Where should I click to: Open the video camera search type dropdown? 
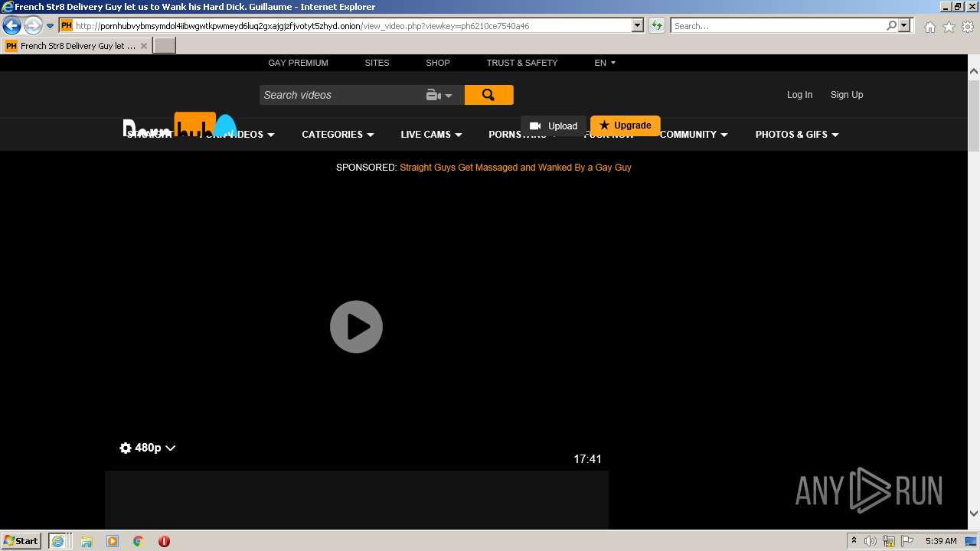point(439,95)
